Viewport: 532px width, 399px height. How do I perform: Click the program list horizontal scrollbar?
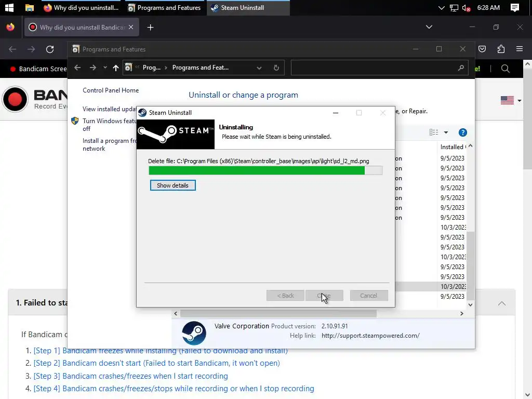click(x=278, y=313)
